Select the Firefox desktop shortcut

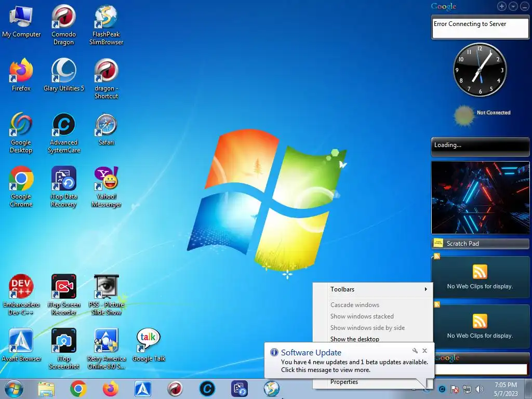click(x=21, y=75)
